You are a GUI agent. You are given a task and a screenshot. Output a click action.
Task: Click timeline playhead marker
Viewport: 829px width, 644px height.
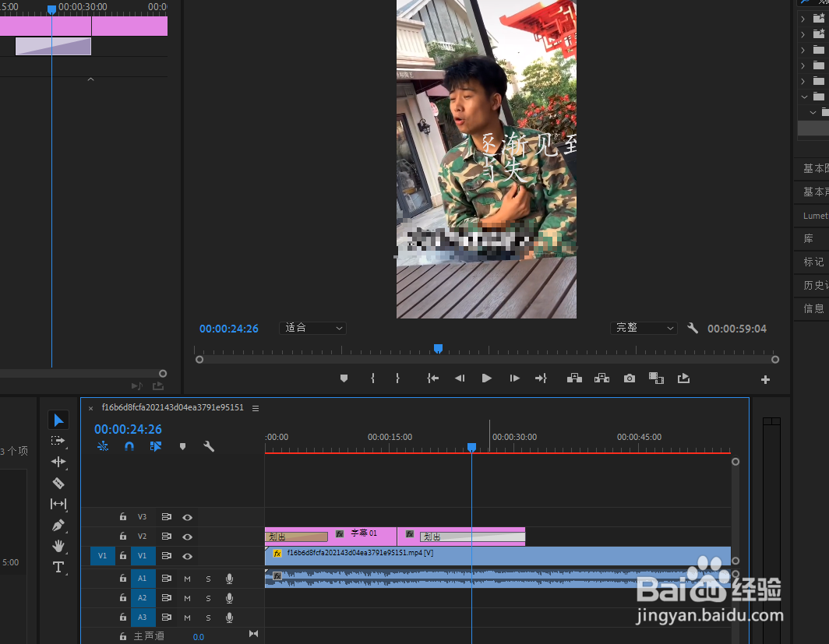[471, 448]
